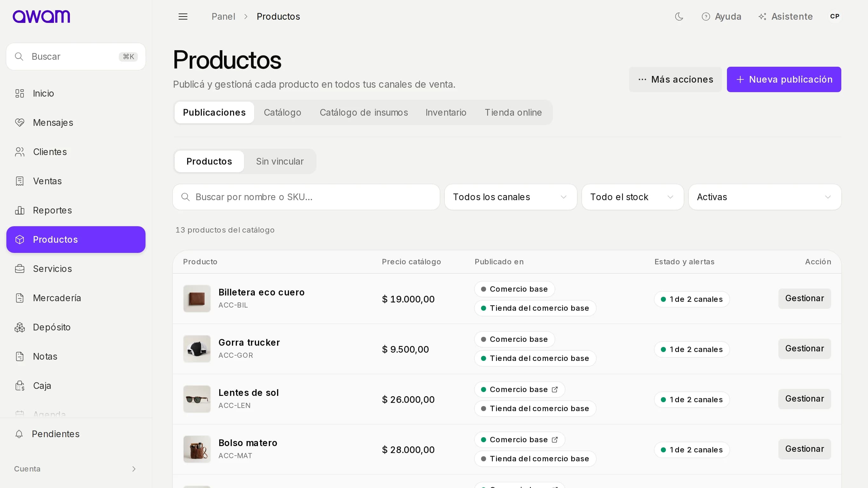Open Mensajes in the sidebar

[x=76, y=123]
